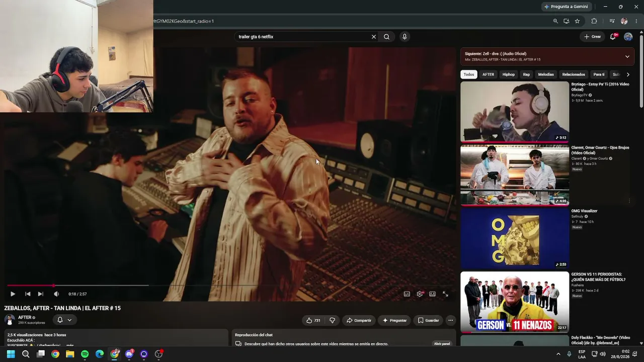Show hidden system tray icons
The width and height of the screenshot is (644, 362).
(x=558, y=354)
